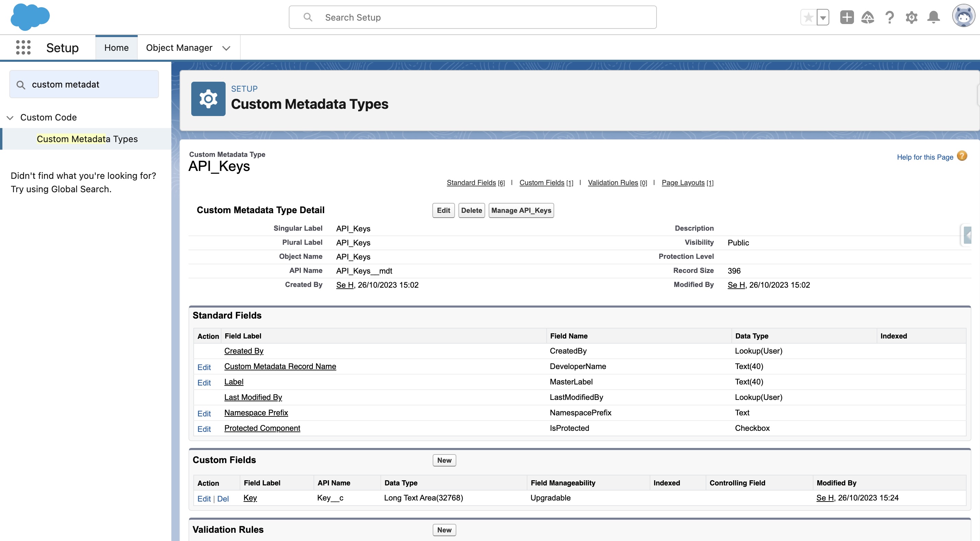Click the Record Size value '396'
The height and width of the screenshot is (541, 980).
pyautogui.click(x=734, y=271)
